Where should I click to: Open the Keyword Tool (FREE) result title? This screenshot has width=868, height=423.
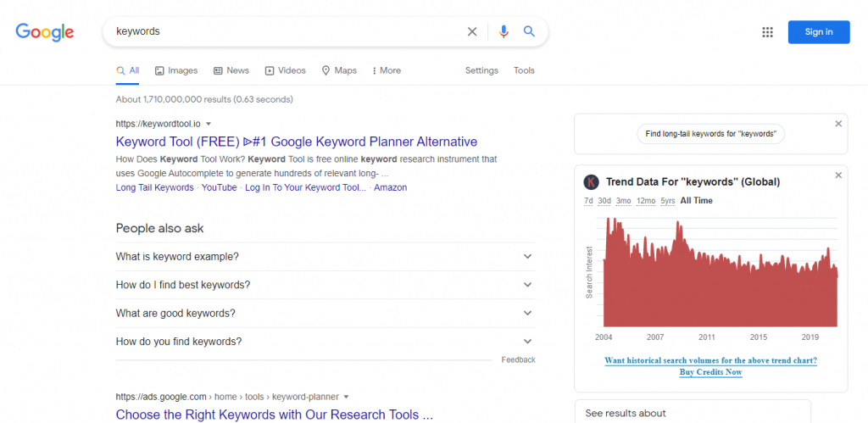[x=296, y=142]
